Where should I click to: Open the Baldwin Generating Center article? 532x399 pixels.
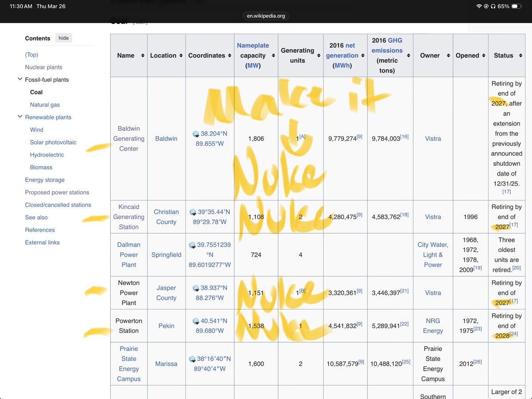[129, 138]
